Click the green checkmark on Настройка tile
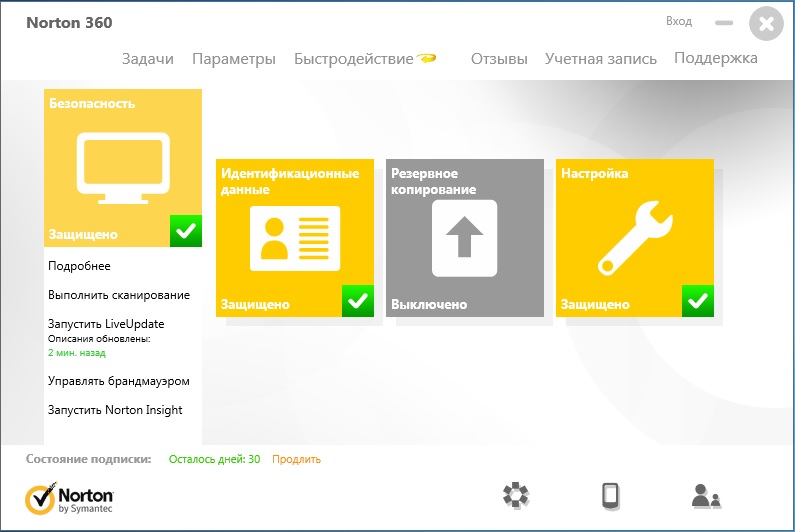795x532 pixels. tap(698, 301)
